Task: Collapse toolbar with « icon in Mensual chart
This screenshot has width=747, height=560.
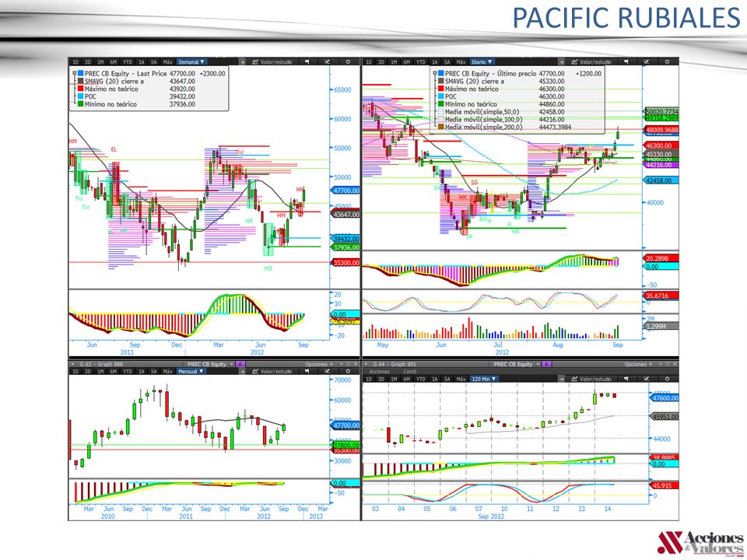Action: point(243,371)
